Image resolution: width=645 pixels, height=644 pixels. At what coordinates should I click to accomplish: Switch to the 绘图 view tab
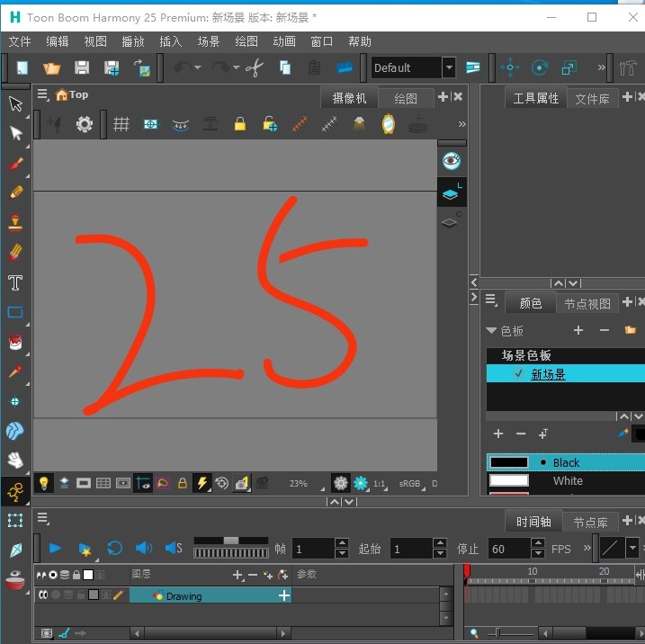point(406,98)
